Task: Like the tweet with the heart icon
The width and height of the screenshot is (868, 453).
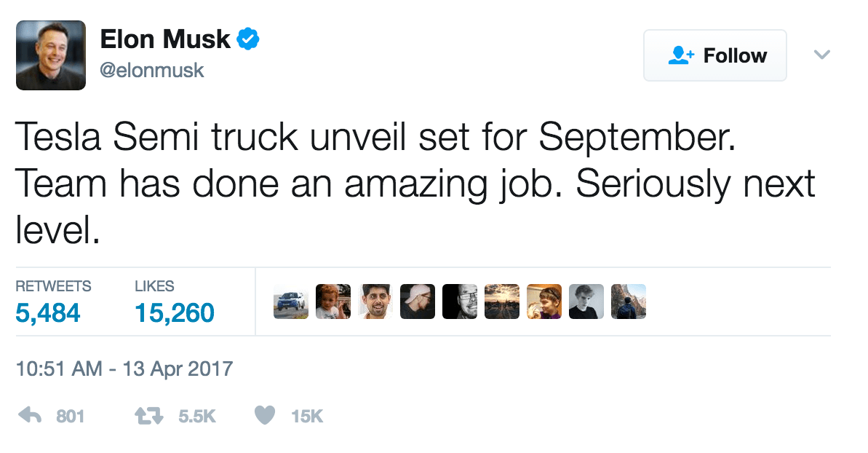Action: 266,416
